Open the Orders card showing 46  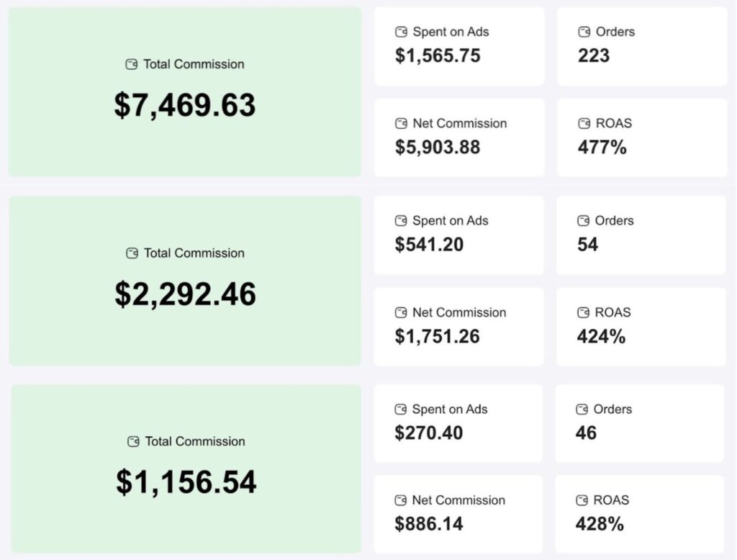point(639,423)
